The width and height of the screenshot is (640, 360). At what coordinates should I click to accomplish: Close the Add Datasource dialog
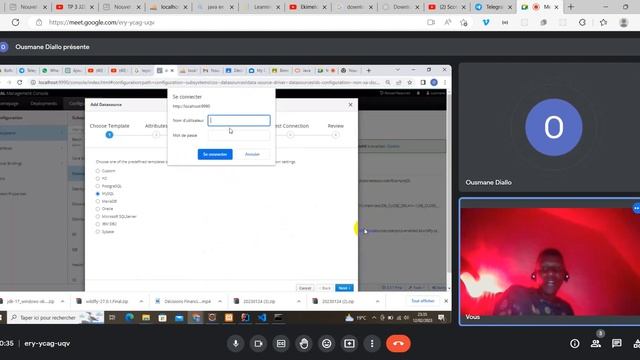(x=350, y=105)
